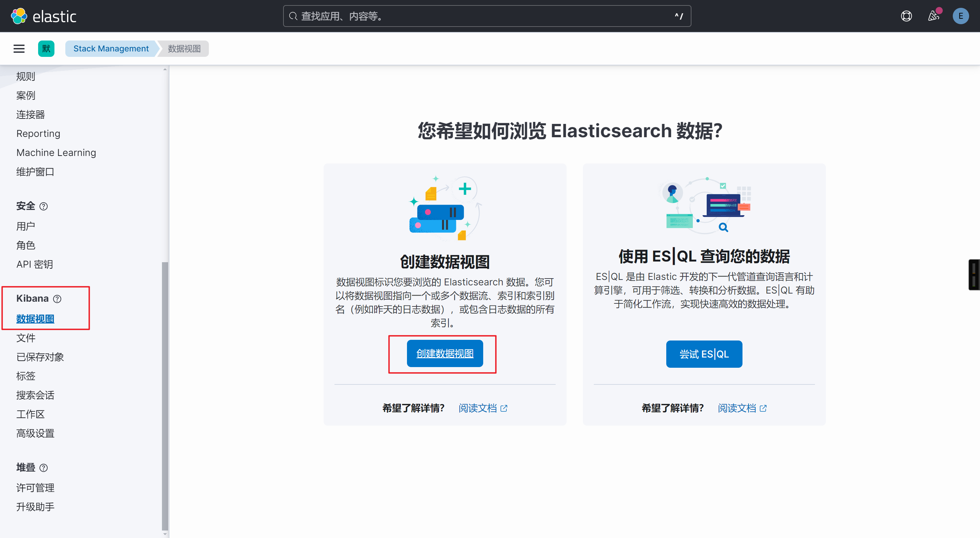Open 文件 under Kibana
Viewport: 980px width, 538px height.
(x=26, y=338)
